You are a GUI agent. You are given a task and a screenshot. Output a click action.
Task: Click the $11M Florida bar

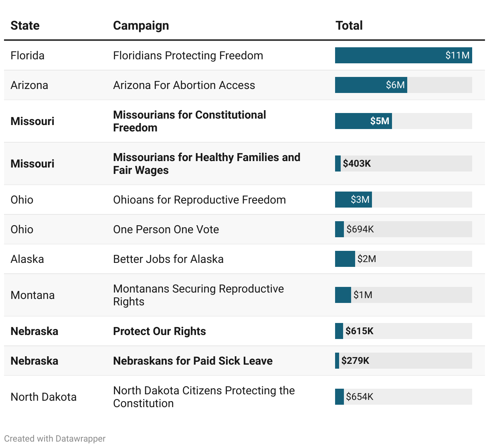[403, 55]
